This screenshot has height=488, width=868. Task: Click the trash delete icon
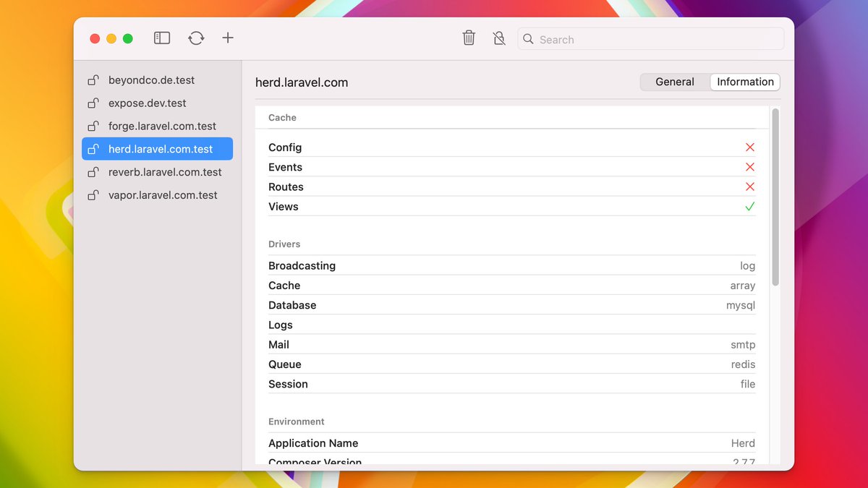click(x=469, y=38)
